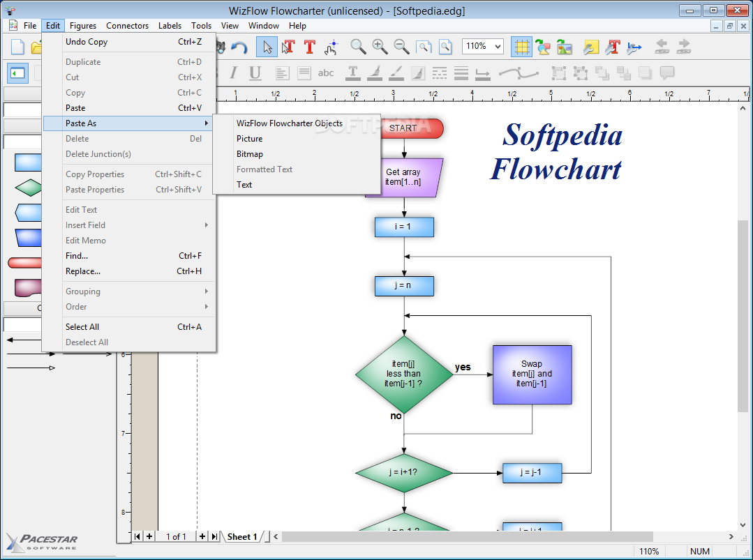Paste as WizFlow Flowcharter Objects

(x=297, y=123)
